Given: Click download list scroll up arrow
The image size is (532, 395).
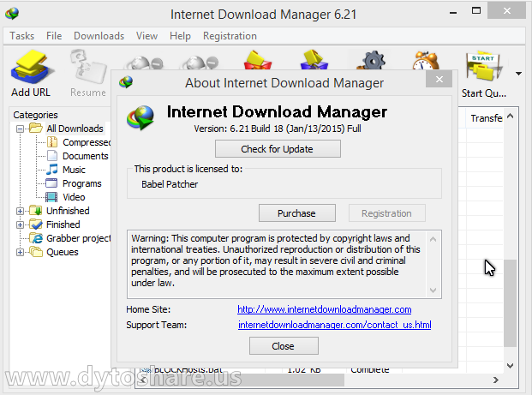Looking at the screenshot, I should point(510,117).
